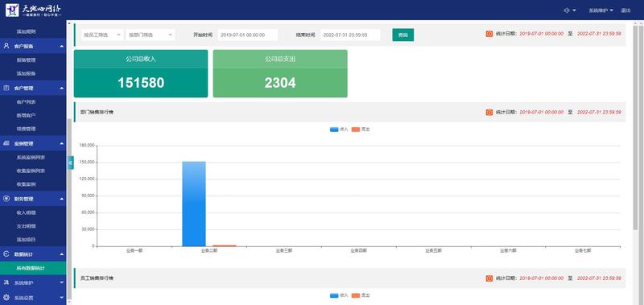Click the 业务七部 axis label

click(x=583, y=250)
